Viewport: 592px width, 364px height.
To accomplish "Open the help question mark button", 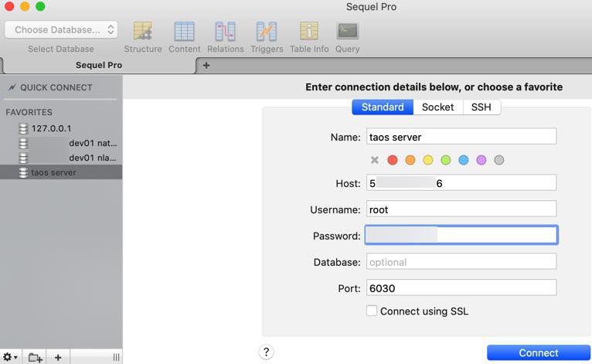I will (266, 352).
